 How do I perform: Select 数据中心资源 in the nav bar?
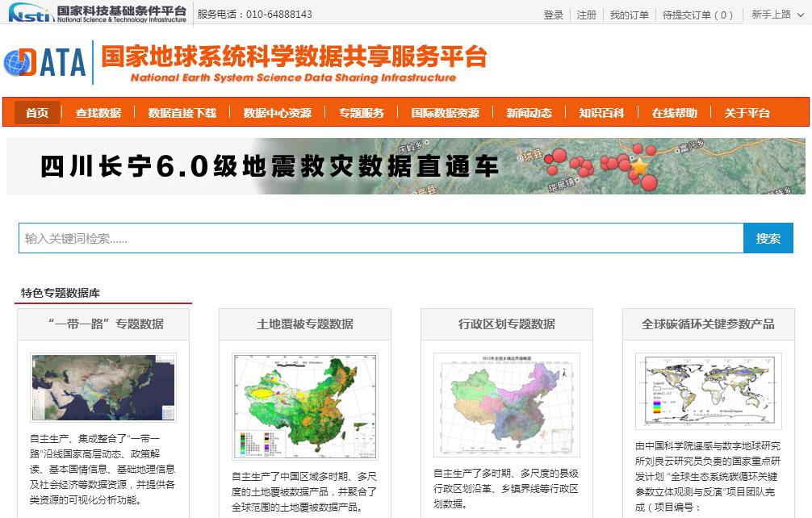click(x=278, y=113)
